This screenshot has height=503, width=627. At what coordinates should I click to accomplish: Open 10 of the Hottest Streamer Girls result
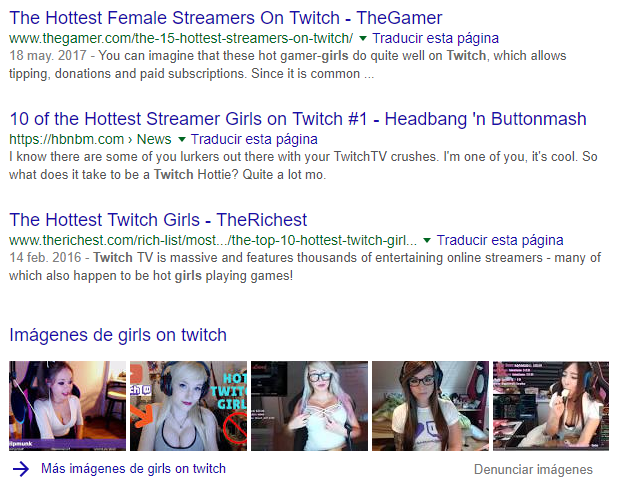pyautogui.click(x=298, y=119)
